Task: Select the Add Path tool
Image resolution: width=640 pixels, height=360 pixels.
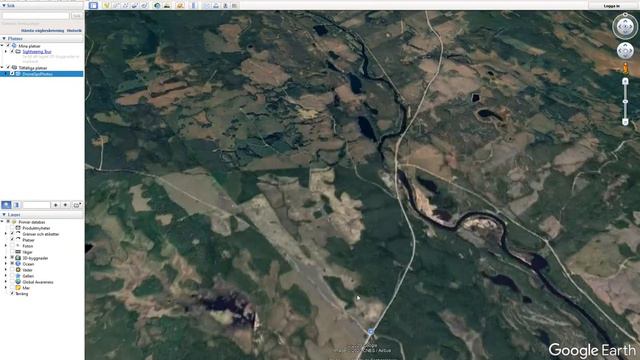Action: (x=125, y=5)
